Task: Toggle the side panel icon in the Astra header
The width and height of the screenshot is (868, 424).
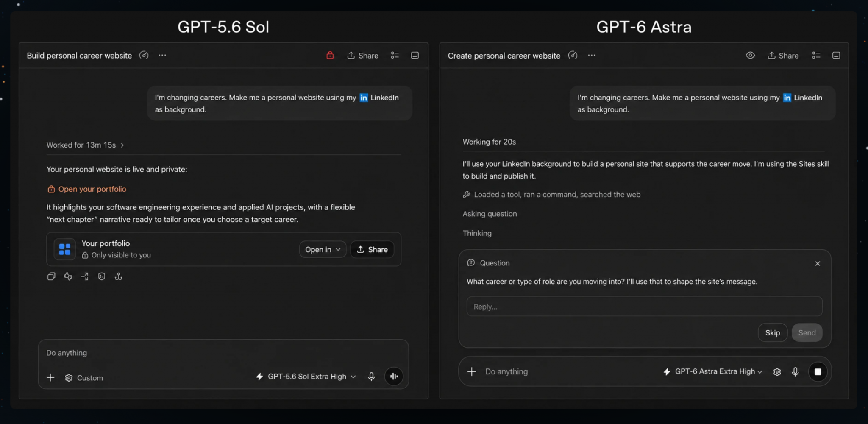Action: click(836, 55)
